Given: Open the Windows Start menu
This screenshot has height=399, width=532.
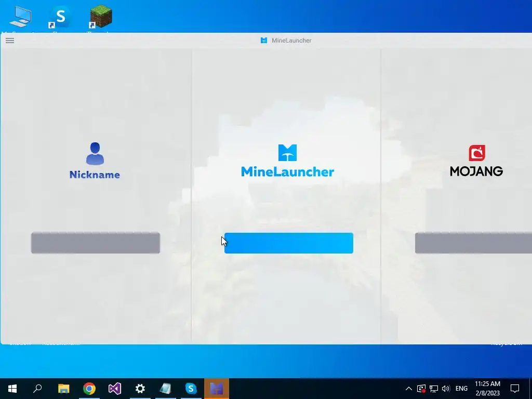Looking at the screenshot, I should click(12, 389).
